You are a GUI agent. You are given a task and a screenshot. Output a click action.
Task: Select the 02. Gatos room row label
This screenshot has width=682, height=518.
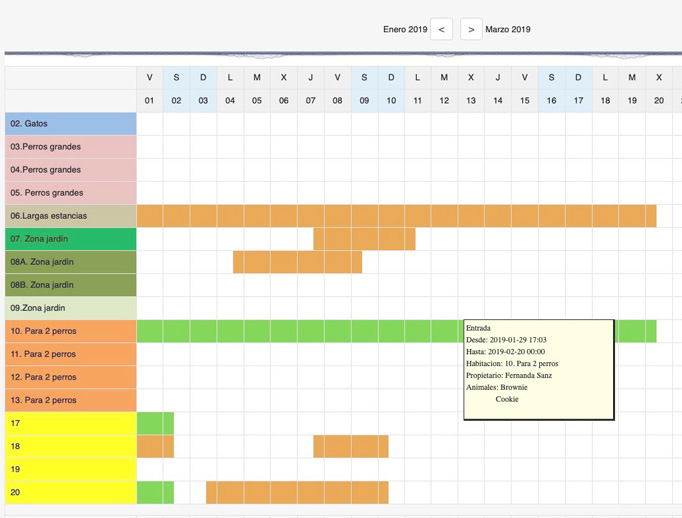point(71,124)
